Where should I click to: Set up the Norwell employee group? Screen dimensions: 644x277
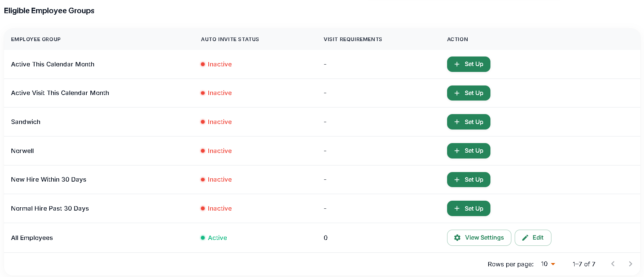[x=468, y=151]
